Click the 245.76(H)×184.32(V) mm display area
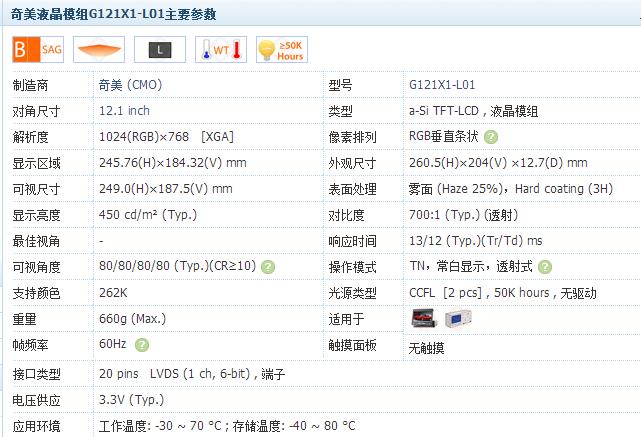This screenshot has height=437, width=641. pyautogui.click(x=173, y=163)
